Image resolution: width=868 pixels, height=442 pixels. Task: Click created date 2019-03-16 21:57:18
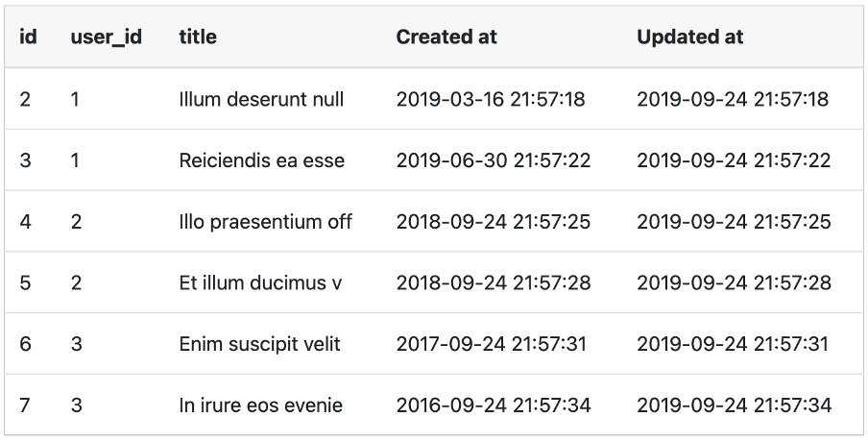click(491, 99)
